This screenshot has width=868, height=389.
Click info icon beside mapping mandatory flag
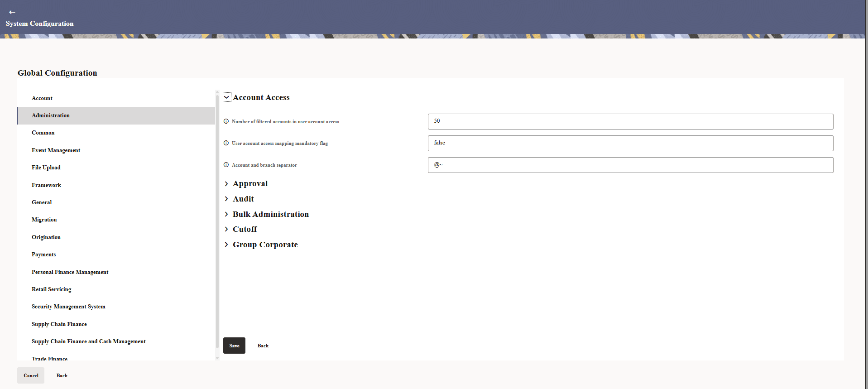[226, 143]
